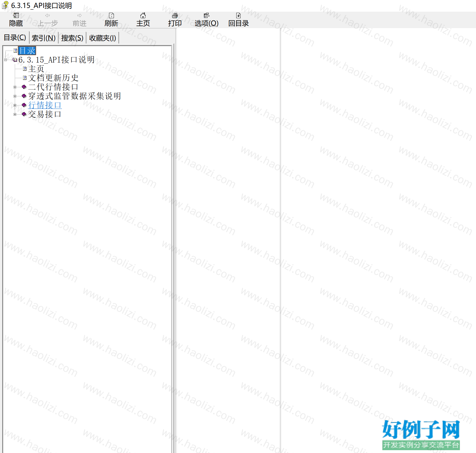The width and height of the screenshot is (476, 453).
Task: Click page icon beside 文档更新历史
Action: coord(25,78)
